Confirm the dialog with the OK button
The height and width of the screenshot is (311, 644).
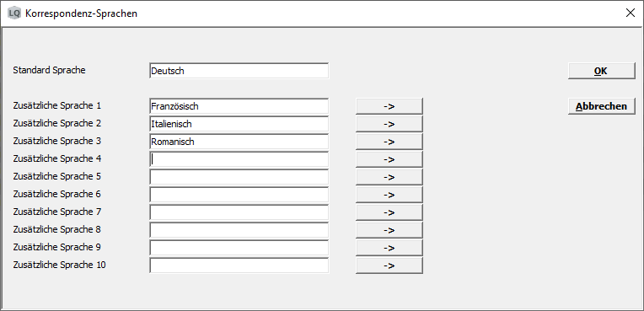[602, 71]
